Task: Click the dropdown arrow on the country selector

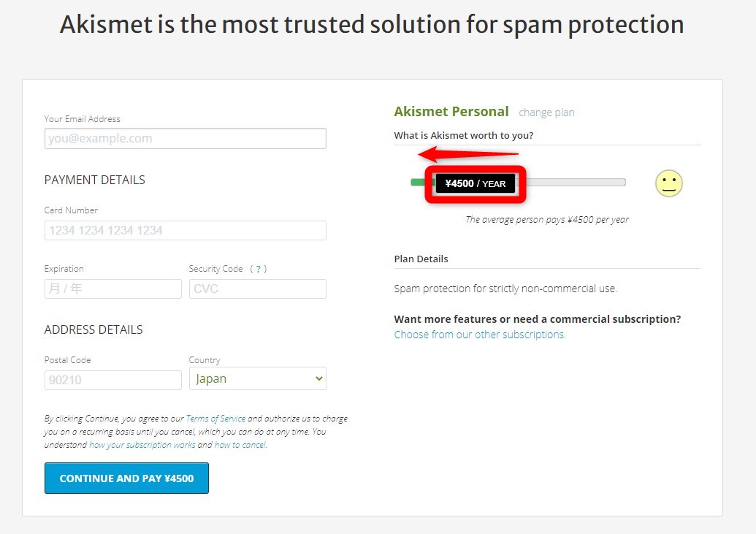Action: pyautogui.click(x=317, y=378)
